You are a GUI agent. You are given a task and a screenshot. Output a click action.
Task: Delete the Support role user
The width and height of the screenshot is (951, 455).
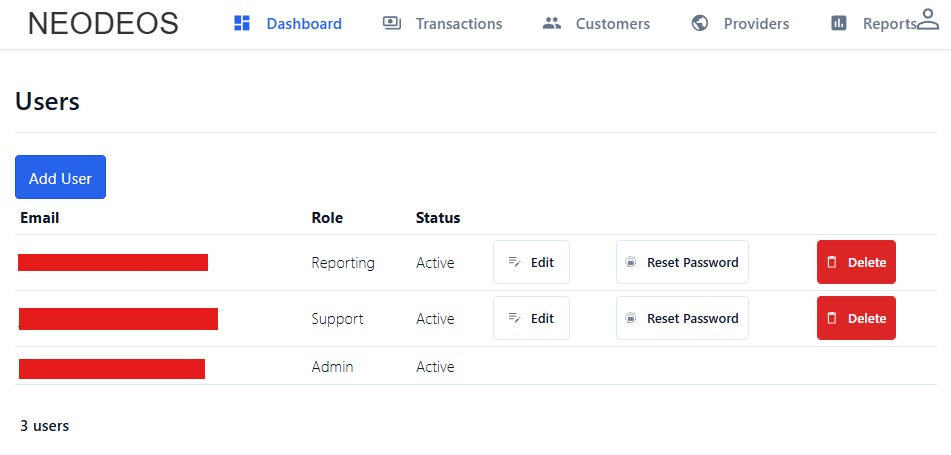click(x=856, y=319)
